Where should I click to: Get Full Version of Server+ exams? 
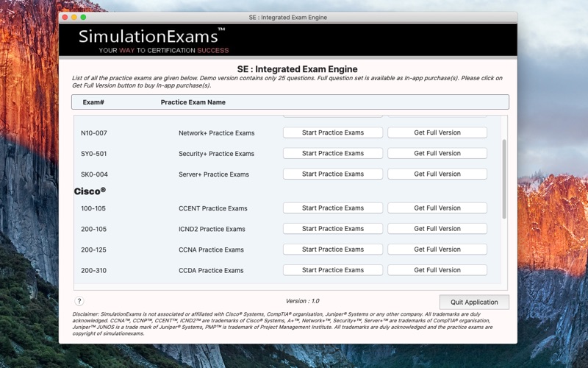coord(437,174)
